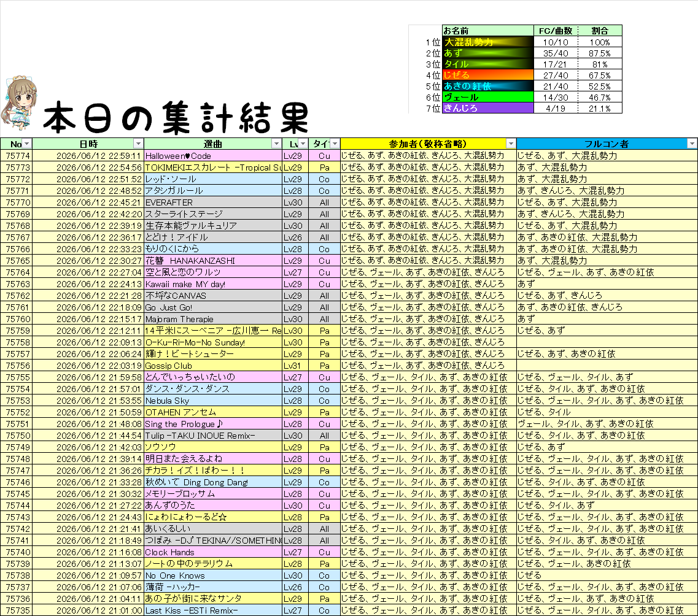The height and width of the screenshot is (616, 698).
Task: Select the date cell 2026/06/12 21:59:58
Action: coord(88,377)
